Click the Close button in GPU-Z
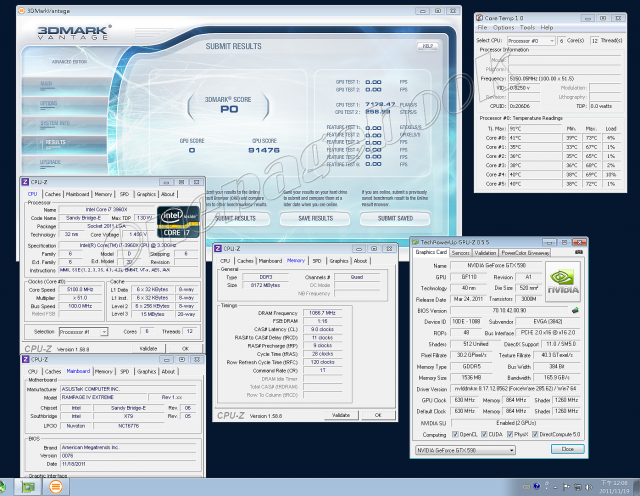Image resolution: width=640 pixels, height=496 pixels. point(567,449)
